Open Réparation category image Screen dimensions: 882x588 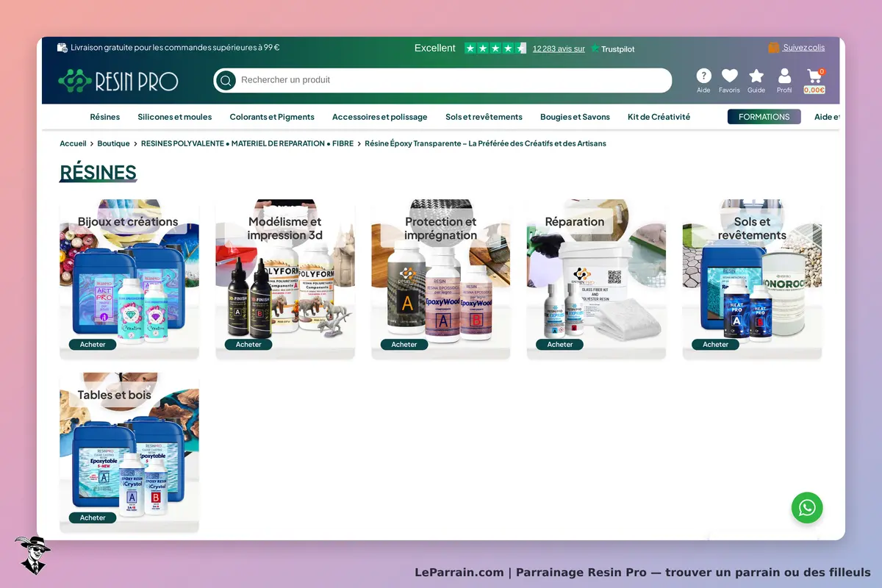[597, 279]
